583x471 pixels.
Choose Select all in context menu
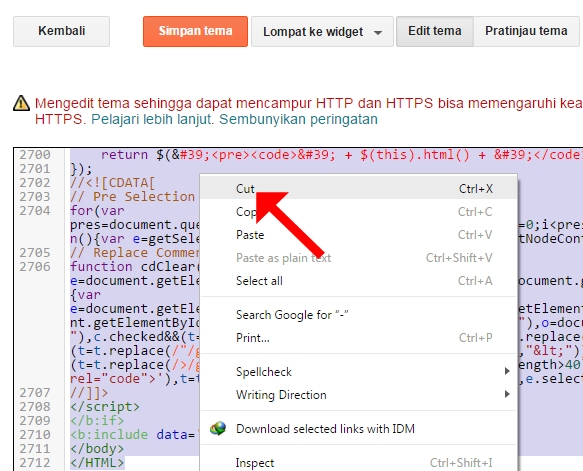click(359, 281)
